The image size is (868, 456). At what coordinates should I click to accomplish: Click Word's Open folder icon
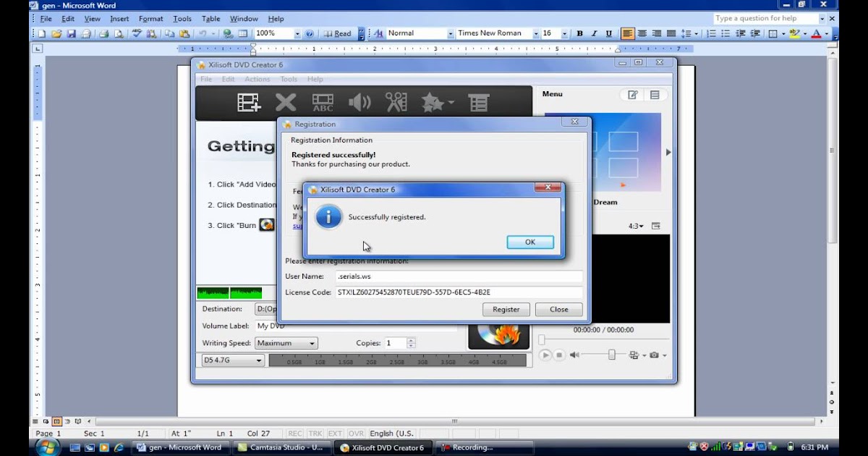coord(56,33)
